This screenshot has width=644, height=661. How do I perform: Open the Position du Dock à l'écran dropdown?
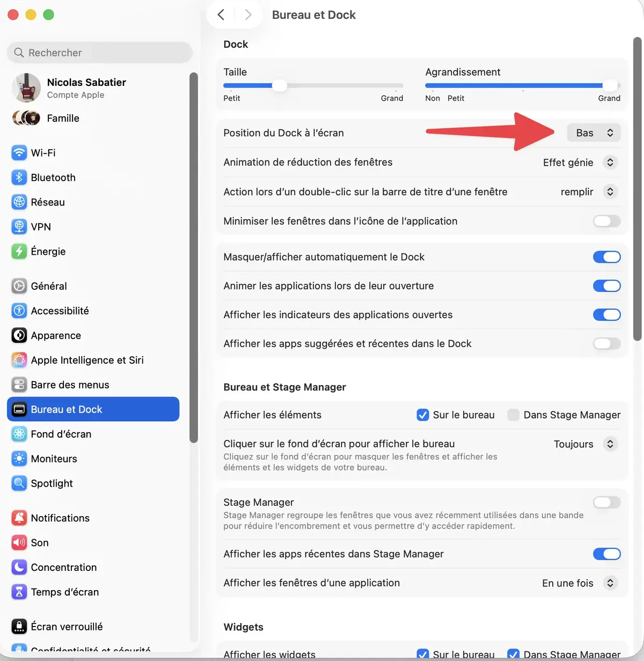[x=594, y=133]
